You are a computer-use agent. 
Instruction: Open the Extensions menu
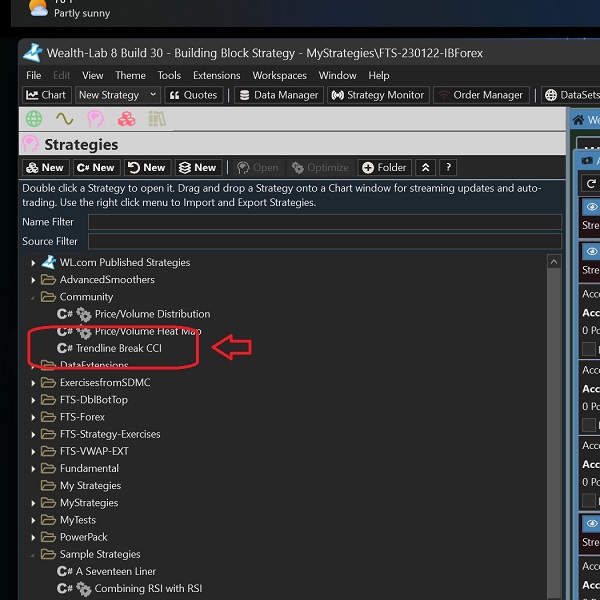tap(217, 75)
